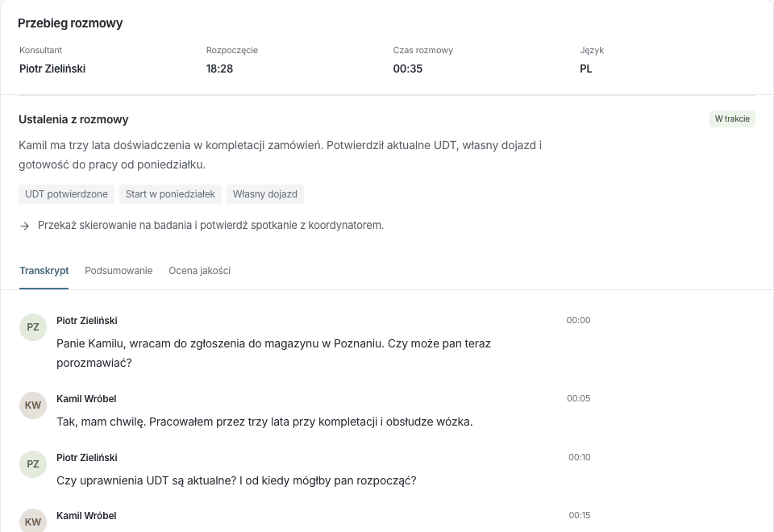Image resolution: width=774 pixels, height=532 pixels.
Task: Click the speaker name on the 00:05 message
Action: click(x=86, y=399)
